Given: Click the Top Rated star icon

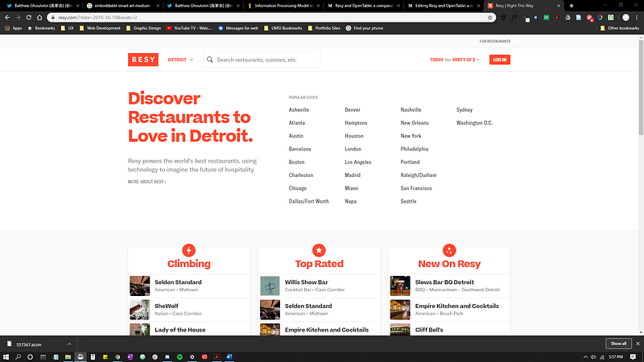Looking at the screenshot, I should point(319,250).
